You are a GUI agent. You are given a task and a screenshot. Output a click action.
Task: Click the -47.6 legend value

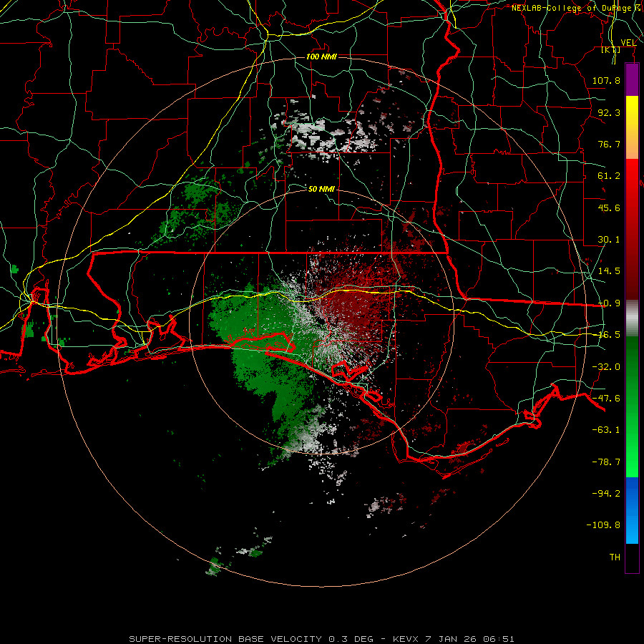[606, 399]
